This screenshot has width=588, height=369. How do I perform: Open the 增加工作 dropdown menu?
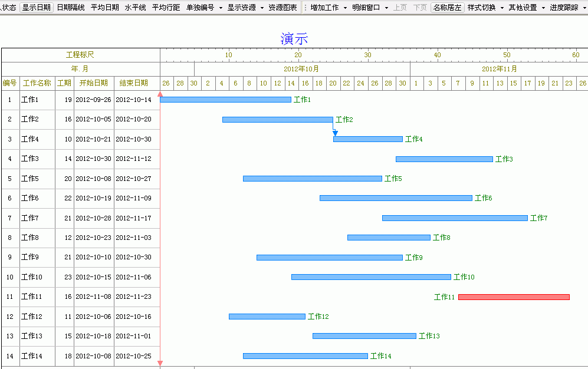(x=329, y=8)
